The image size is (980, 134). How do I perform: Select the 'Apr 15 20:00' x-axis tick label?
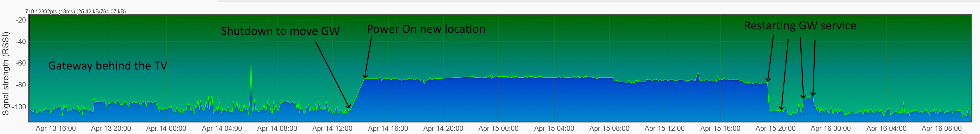pos(775,128)
